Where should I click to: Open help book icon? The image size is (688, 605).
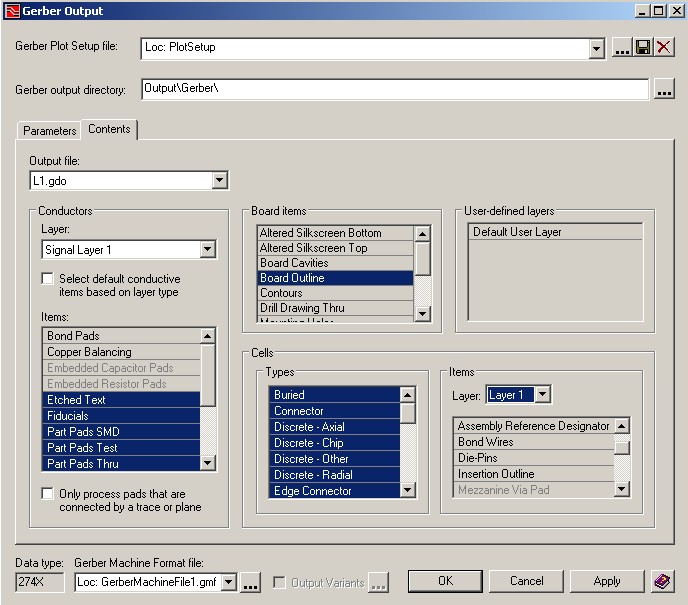click(x=662, y=582)
